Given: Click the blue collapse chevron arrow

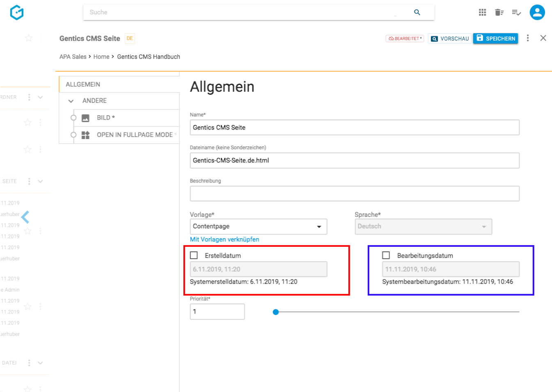Looking at the screenshot, I should (25, 217).
